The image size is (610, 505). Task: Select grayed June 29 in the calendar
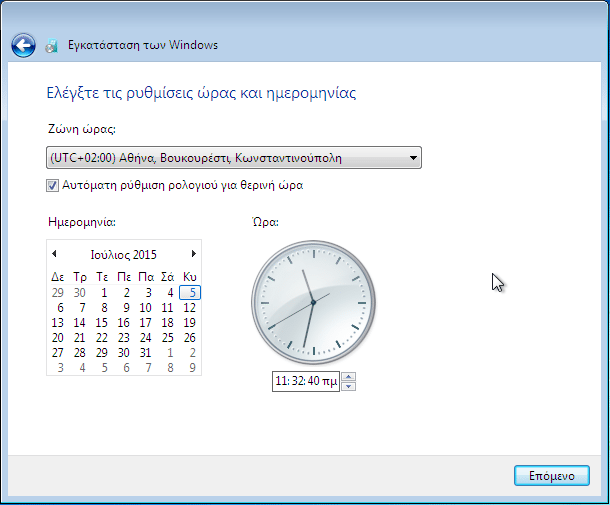coord(58,293)
